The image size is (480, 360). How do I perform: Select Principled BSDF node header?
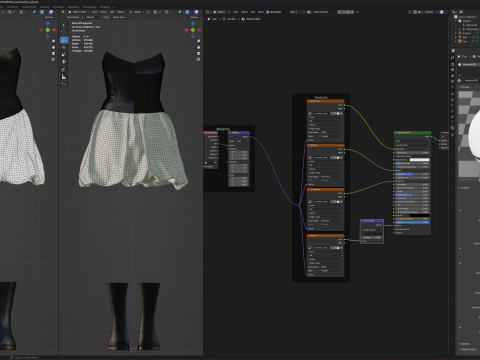pyautogui.click(x=412, y=133)
